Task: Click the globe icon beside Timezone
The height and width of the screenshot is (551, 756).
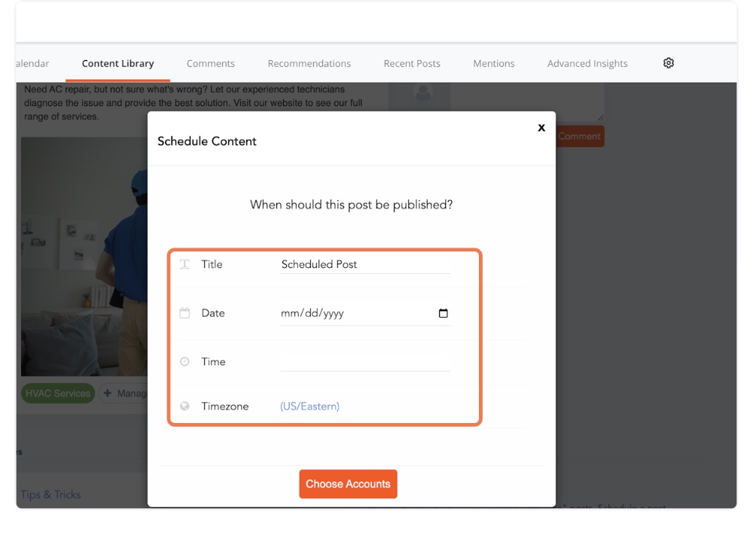Action: 184,406
